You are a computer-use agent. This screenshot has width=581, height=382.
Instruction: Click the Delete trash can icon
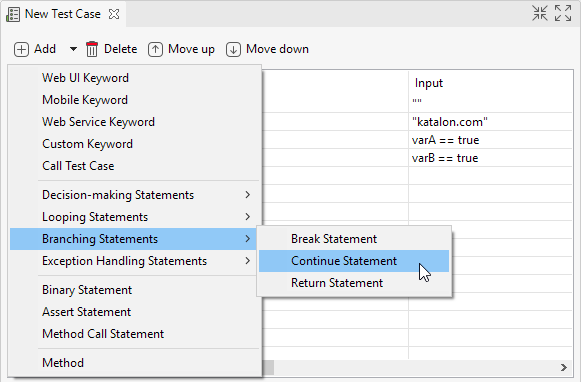click(x=92, y=49)
